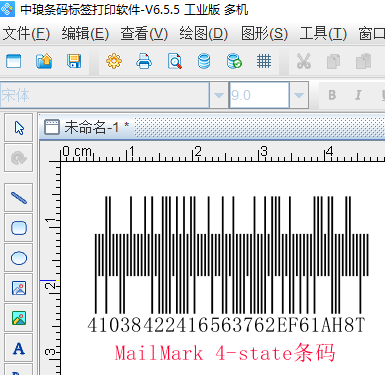Toggle bold B formatting
The height and width of the screenshot is (375, 385).
[x=332, y=95]
